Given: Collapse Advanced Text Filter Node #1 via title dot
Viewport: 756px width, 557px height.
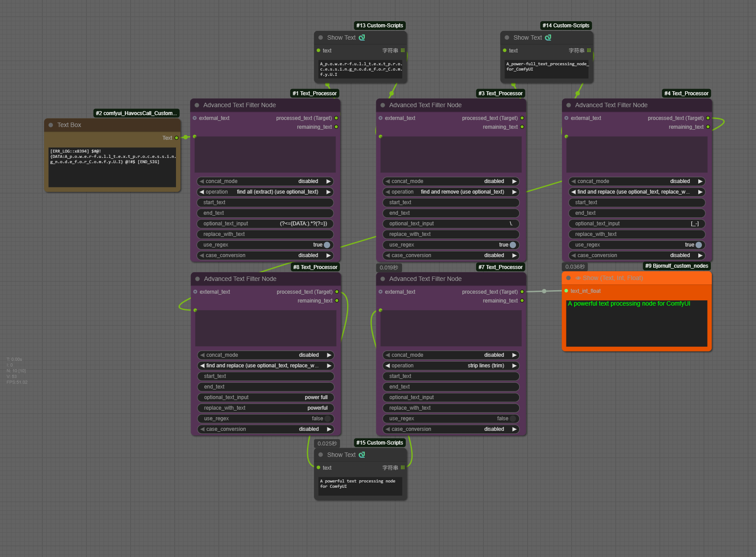Looking at the screenshot, I should click(197, 105).
